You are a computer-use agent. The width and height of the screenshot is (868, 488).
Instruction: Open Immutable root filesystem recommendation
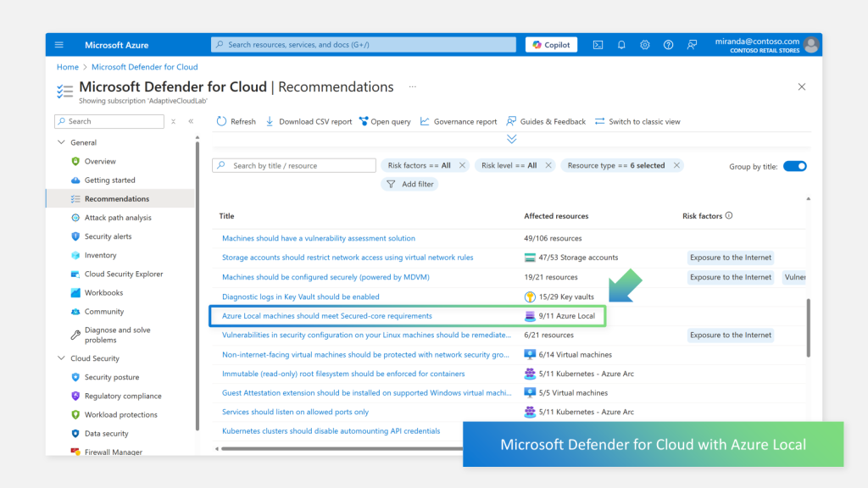coord(343,374)
